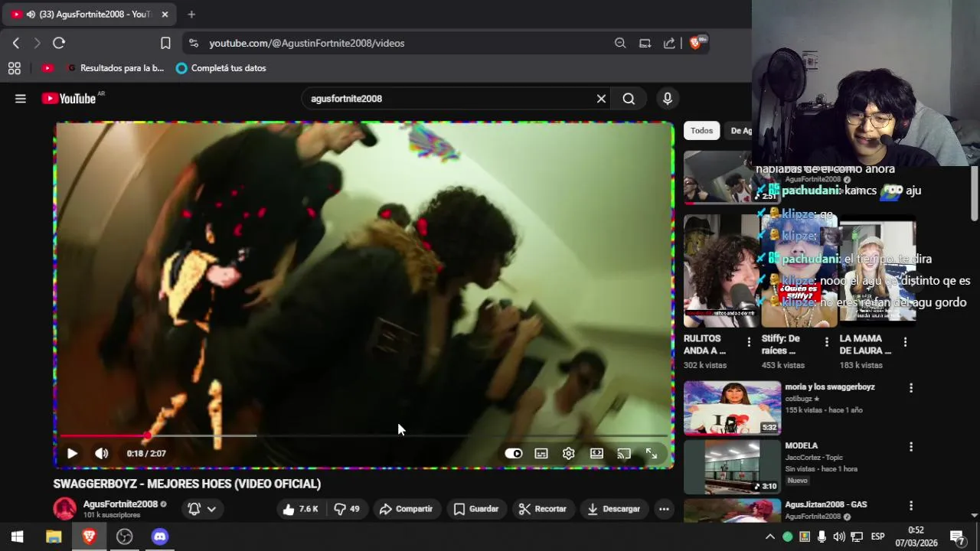This screenshot has height=551, width=980.
Task: Open the Brave Shields lion icon
Action: [x=697, y=44]
